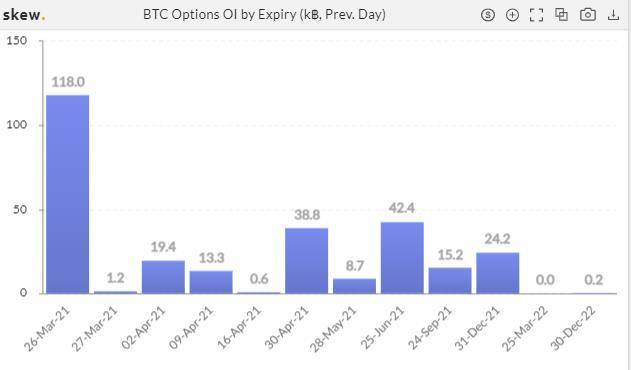Screen dimensions: 631x370
Task: Select the 26-Mar-21 bar showing 118.0
Action: (68, 194)
